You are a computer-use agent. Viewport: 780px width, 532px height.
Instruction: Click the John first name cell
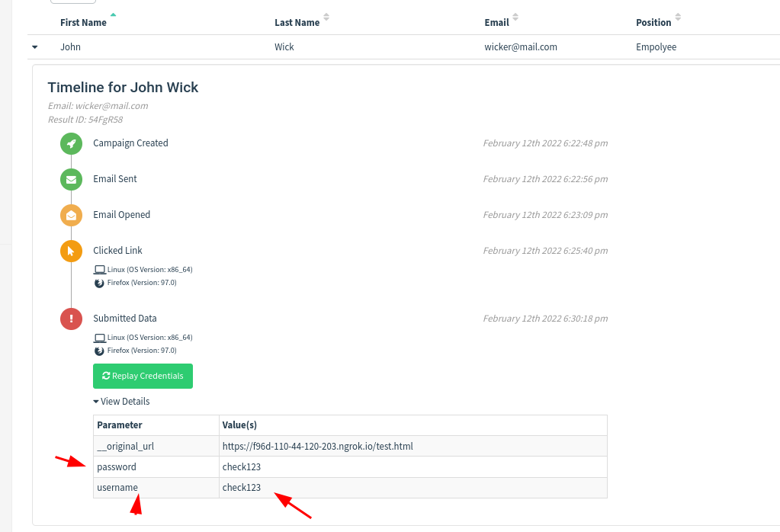point(70,46)
